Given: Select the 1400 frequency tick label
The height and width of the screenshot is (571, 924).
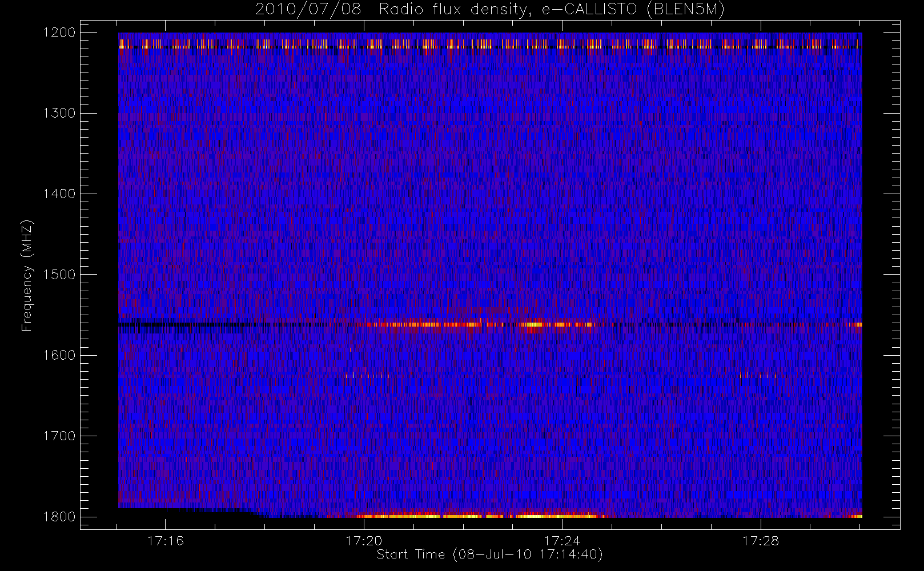Looking at the screenshot, I should (60, 194).
